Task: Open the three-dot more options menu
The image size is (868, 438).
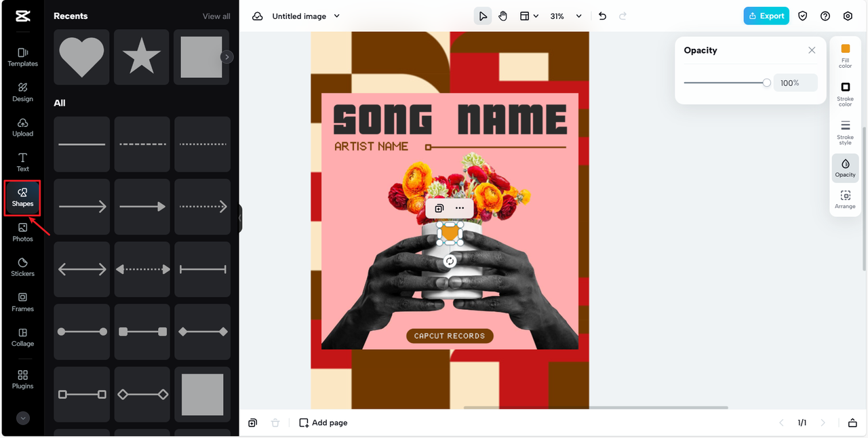Action: 460,208
